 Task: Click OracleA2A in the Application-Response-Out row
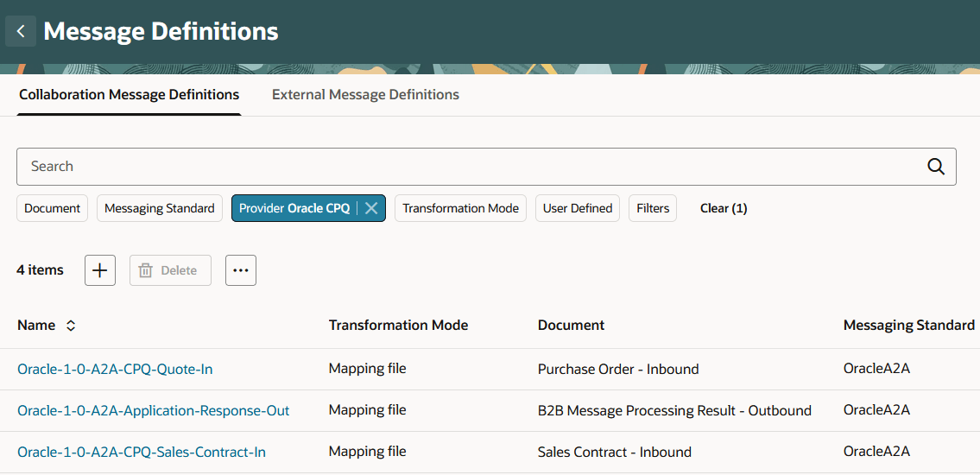tap(876, 410)
